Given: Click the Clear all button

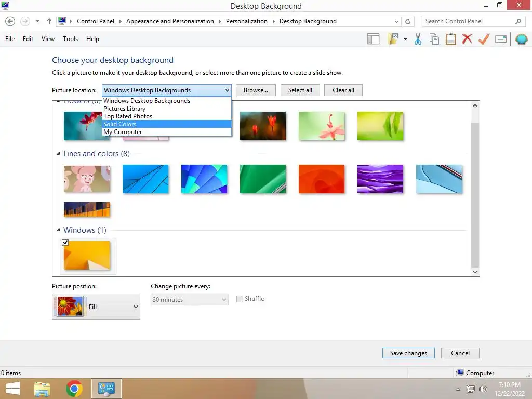Looking at the screenshot, I should [343, 90].
